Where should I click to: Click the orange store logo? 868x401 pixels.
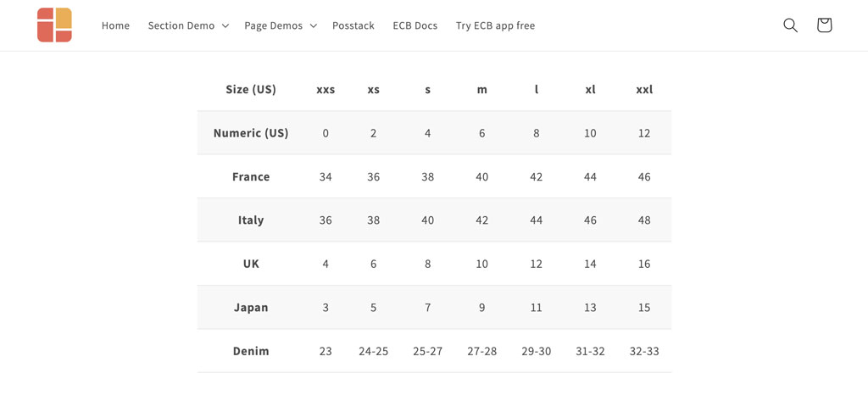pyautogui.click(x=55, y=25)
